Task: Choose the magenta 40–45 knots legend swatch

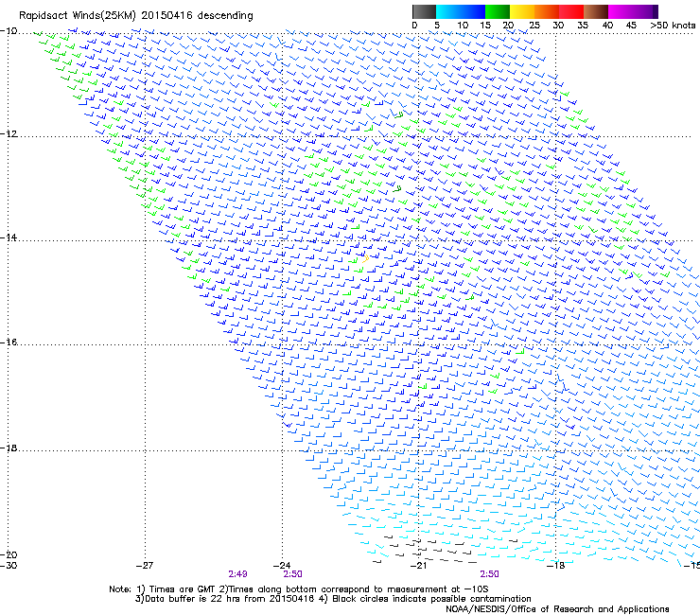Action: (x=621, y=11)
